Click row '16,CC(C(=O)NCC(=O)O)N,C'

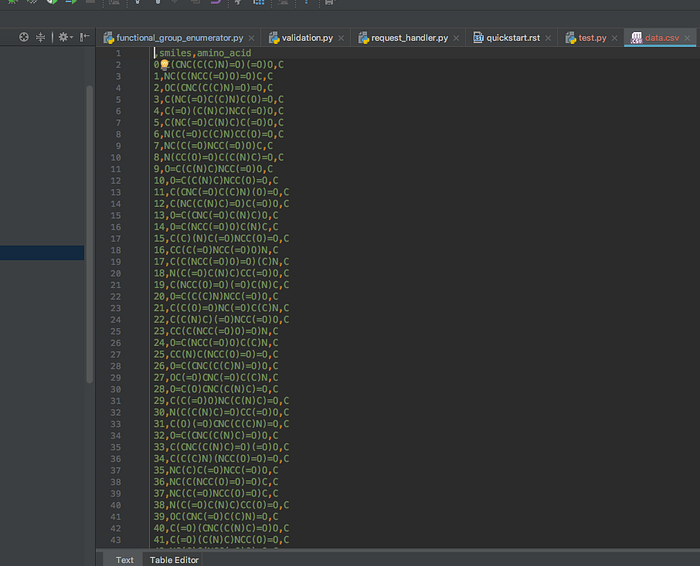point(216,250)
